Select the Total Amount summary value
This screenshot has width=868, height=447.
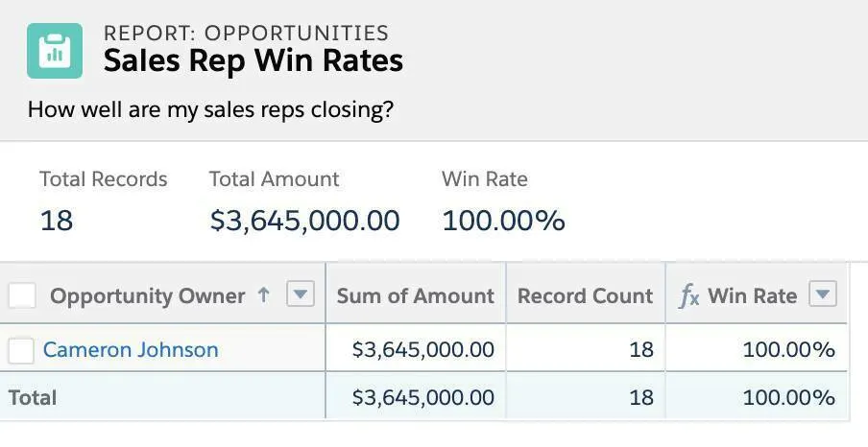[304, 221]
